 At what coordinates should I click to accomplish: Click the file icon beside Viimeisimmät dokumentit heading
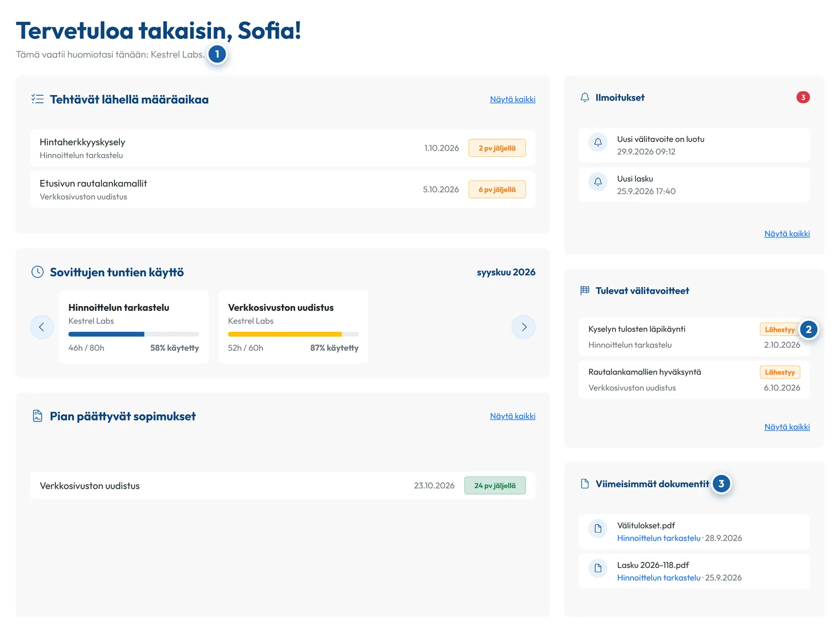[585, 484]
